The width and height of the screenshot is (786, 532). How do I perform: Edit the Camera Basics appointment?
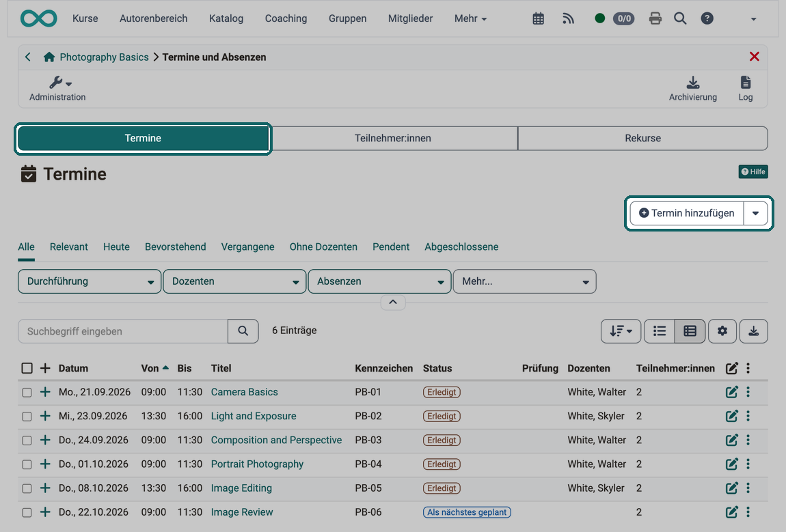click(x=731, y=392)
